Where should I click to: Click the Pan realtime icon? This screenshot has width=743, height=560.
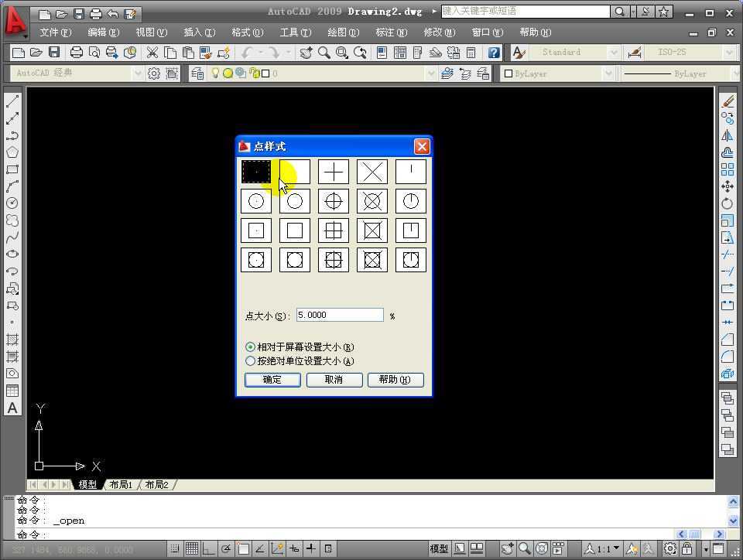point(306,52)
